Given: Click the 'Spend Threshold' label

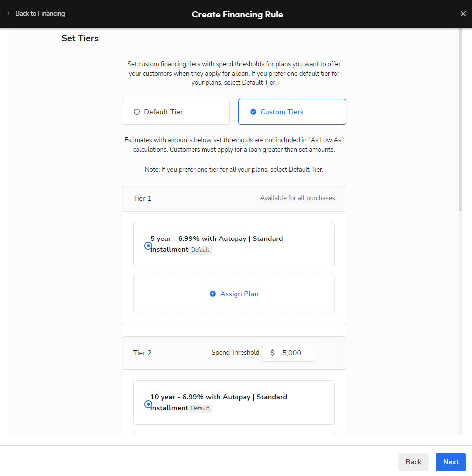Looking at the screenshot, I should (235, 352).
